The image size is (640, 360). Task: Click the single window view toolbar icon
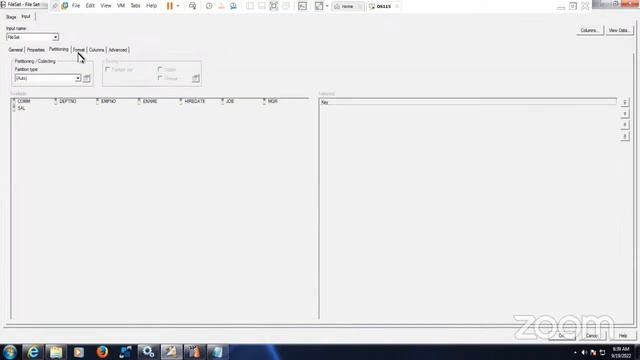pos(250,6)
